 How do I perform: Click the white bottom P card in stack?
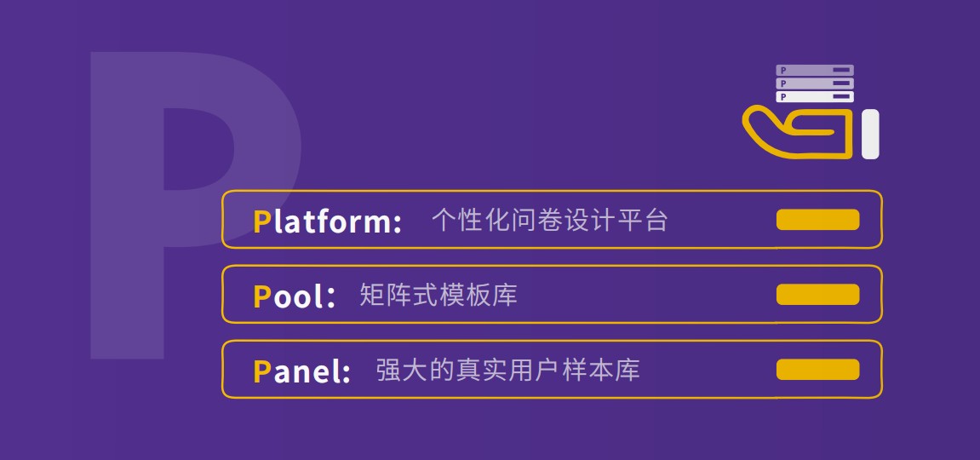click(x=814, y=96)
